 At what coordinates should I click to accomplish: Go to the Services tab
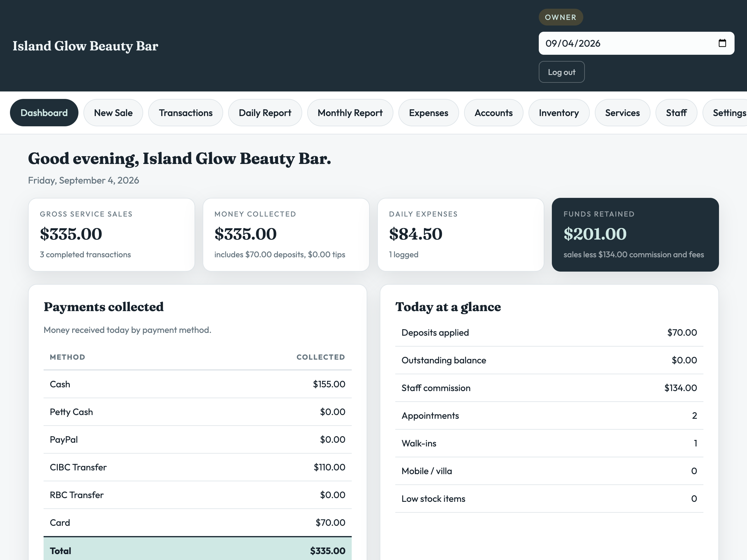[622, 113]
